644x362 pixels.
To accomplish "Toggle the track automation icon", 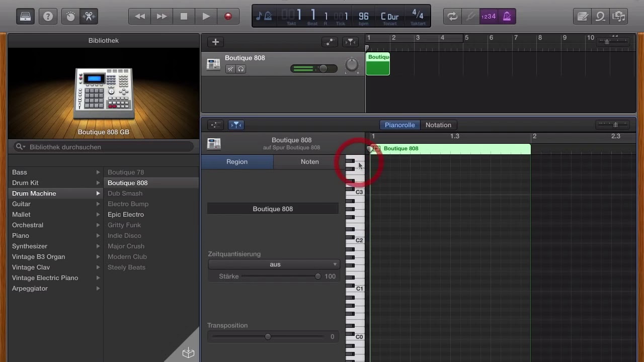I will click(x=330, y=42).
